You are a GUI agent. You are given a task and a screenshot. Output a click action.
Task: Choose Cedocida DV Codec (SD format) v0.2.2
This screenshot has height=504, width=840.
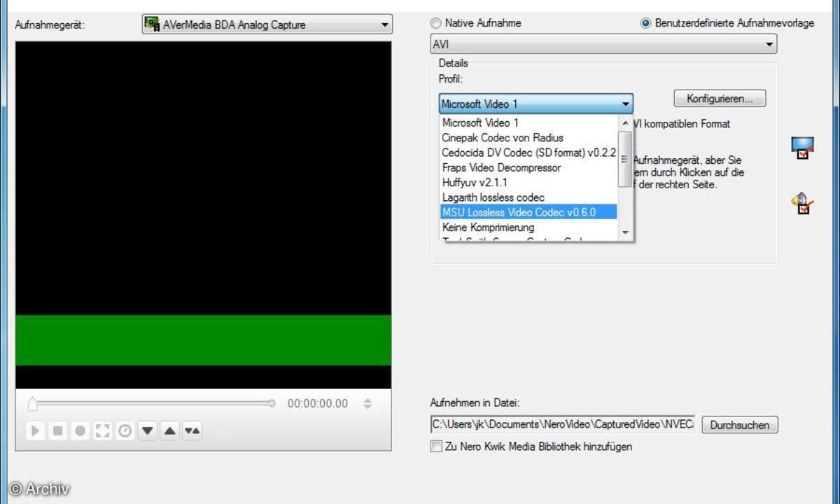point(528,152)
